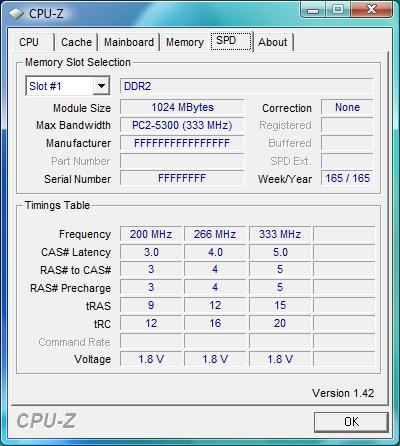Click the PC2-5300 Max Bandwidth field
400x446 pixels.
coord(182,125)
